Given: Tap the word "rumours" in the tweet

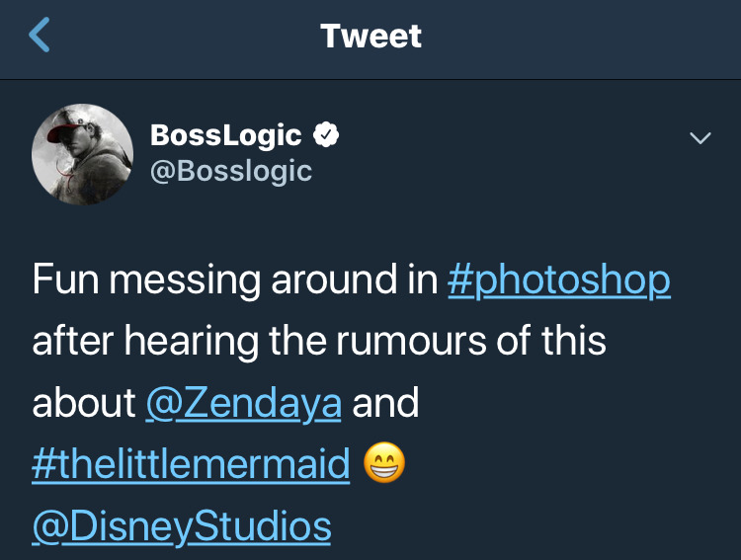Looking at the screenshot, I should tap(401, 342).
